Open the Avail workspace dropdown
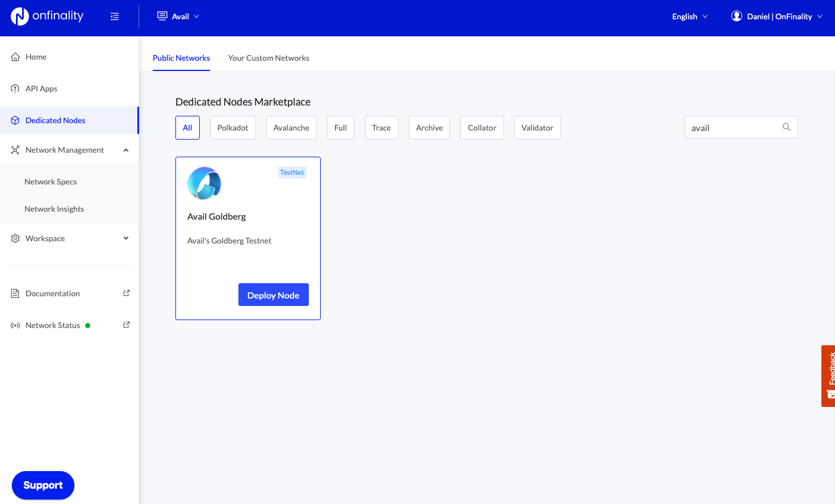Viewport: 835px width, 504px height. 178,16
